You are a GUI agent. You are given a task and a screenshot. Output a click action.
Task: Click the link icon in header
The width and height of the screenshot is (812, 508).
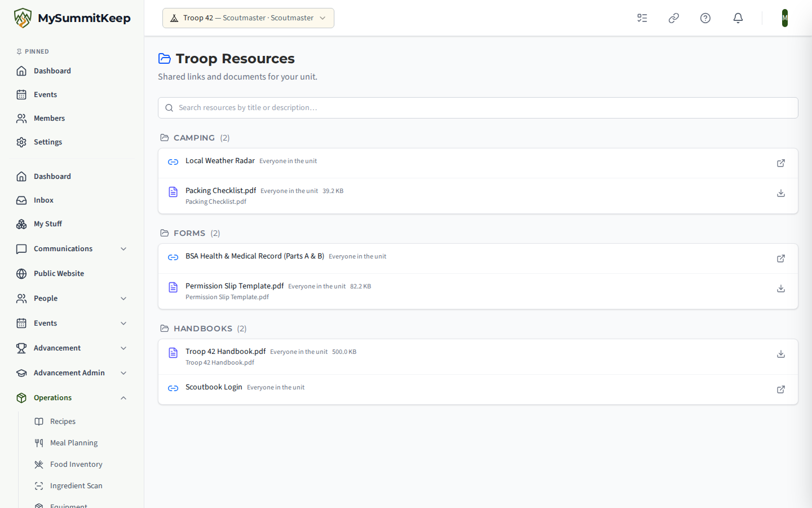pos(674,18)
